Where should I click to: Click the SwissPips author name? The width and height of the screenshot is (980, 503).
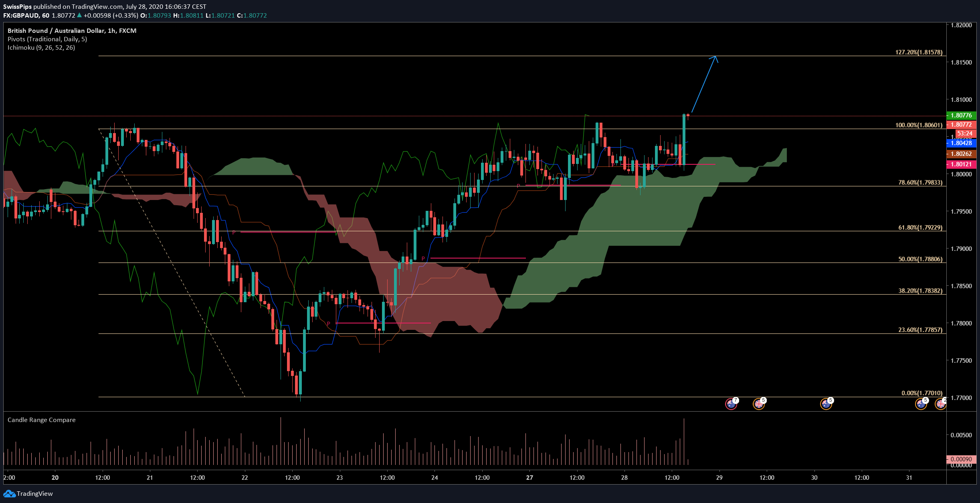(x=17, y=6)
